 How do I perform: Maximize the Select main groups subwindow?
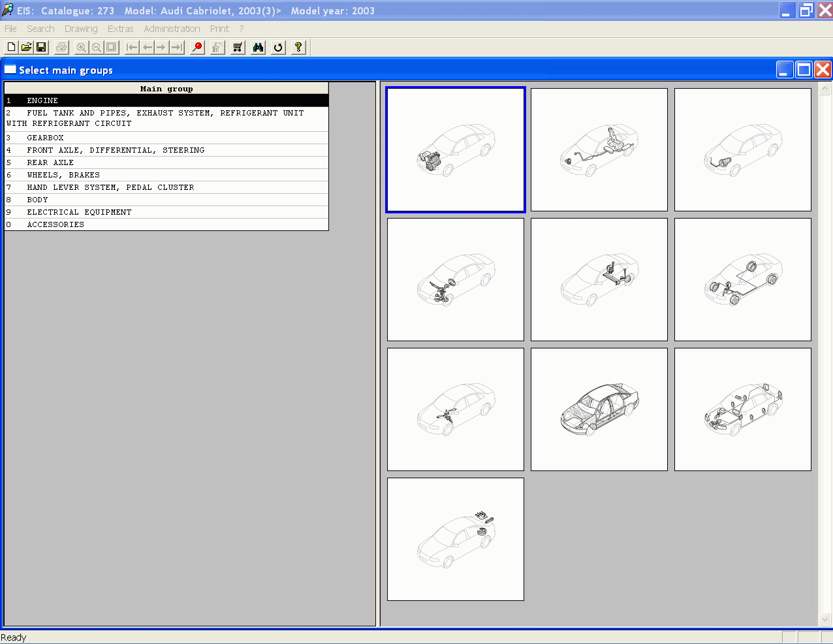(x=804, y=70)
